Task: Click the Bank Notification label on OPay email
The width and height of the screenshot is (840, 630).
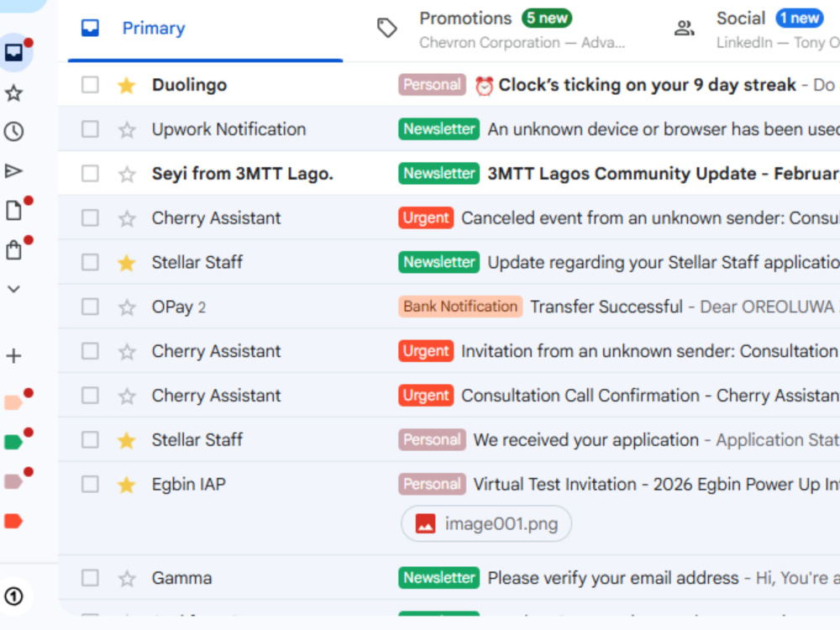Action: [x=460, y=307]
